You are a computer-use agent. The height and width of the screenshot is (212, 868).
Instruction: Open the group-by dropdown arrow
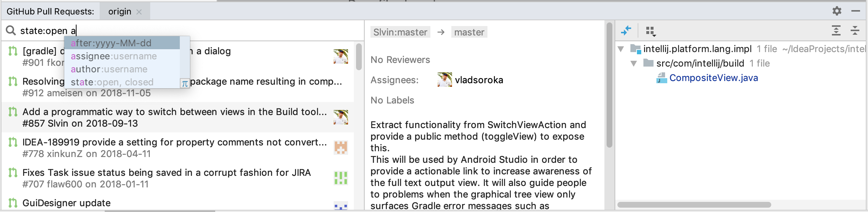pyautogui.click(x=654, y=35)
